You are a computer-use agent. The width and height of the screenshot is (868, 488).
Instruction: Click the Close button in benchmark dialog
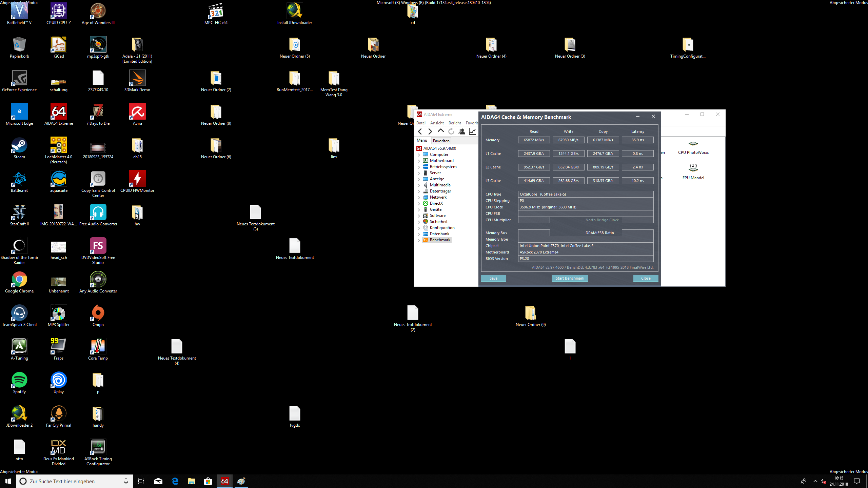(x=646, y=278)
